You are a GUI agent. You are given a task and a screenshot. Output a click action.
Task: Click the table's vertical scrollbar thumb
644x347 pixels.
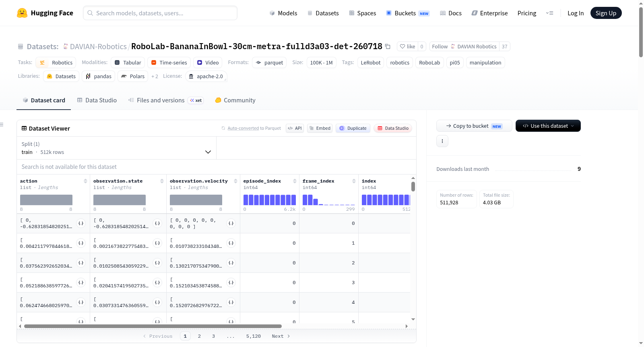pos(413,187)
